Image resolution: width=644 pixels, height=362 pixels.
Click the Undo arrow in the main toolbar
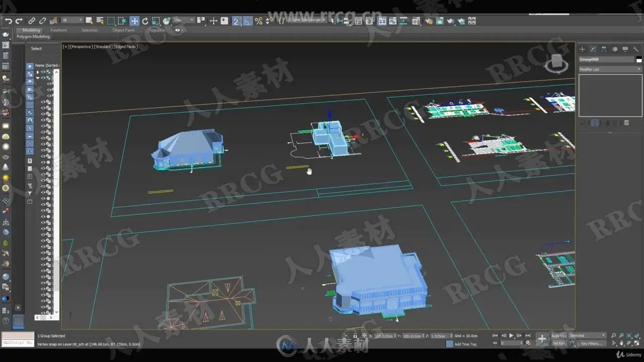pyautogui.click(x=8, y=21)
